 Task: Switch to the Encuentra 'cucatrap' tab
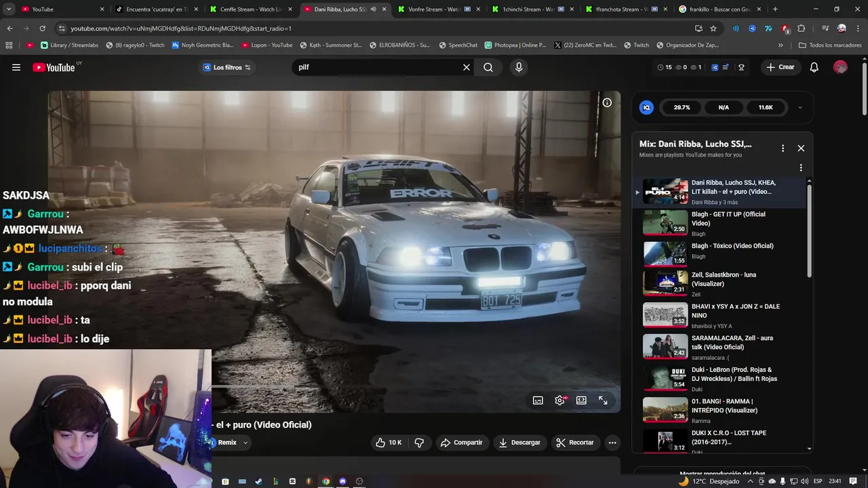156,9
